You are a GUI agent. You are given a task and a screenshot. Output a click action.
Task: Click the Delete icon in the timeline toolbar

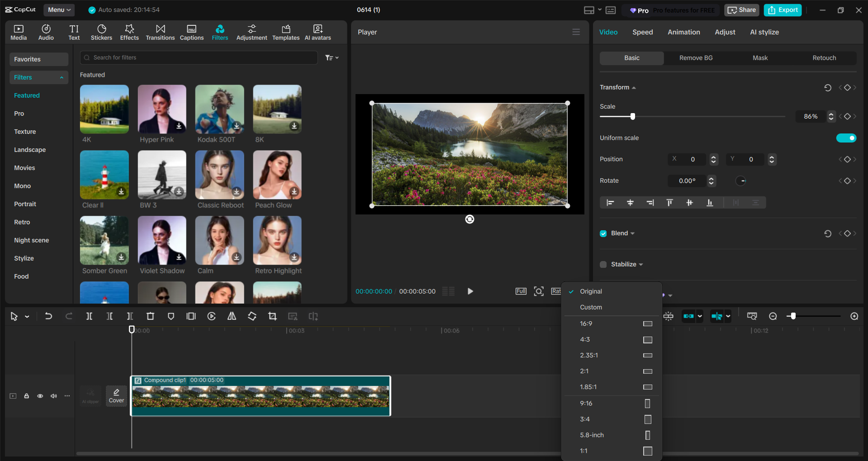point(150,316)
